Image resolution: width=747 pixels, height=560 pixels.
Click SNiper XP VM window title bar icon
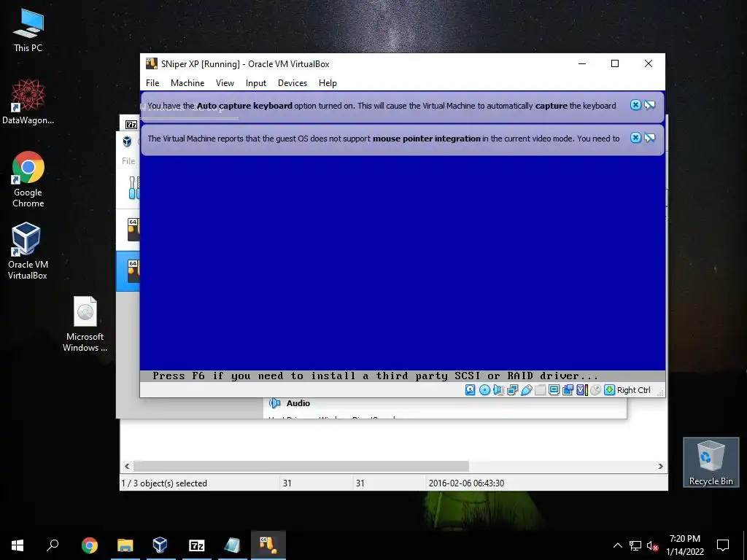pos(152,64)
